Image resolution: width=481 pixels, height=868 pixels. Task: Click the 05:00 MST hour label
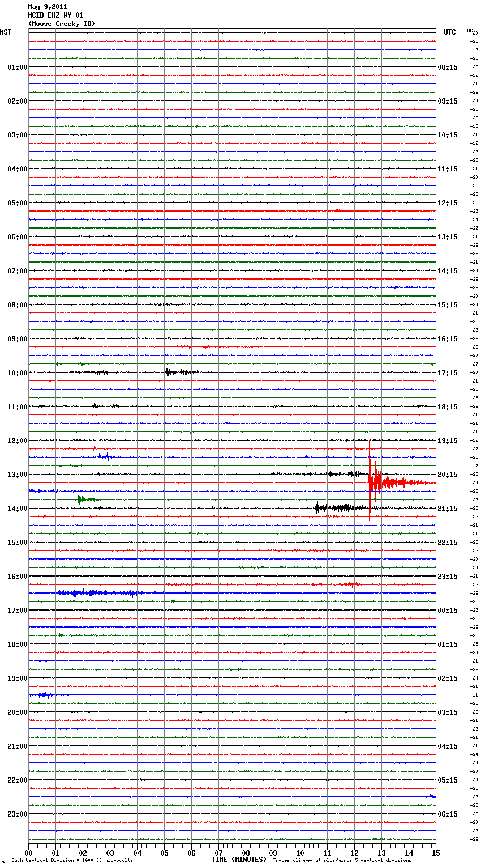pyautogui.click(x=18, y=203)
